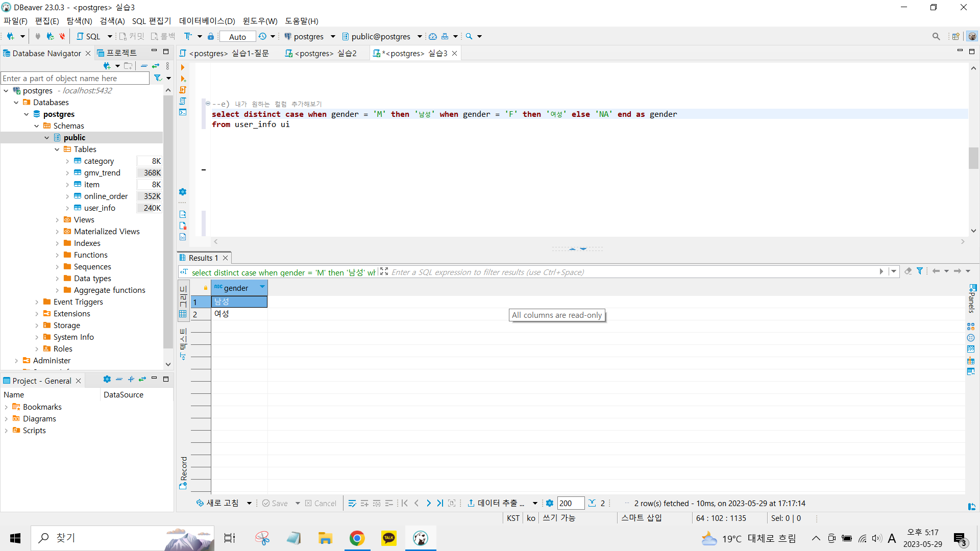Switch to the <postgres> 실습2 editor tab
The width and height of the screenshot is (980, 551).
pos(321,53)
